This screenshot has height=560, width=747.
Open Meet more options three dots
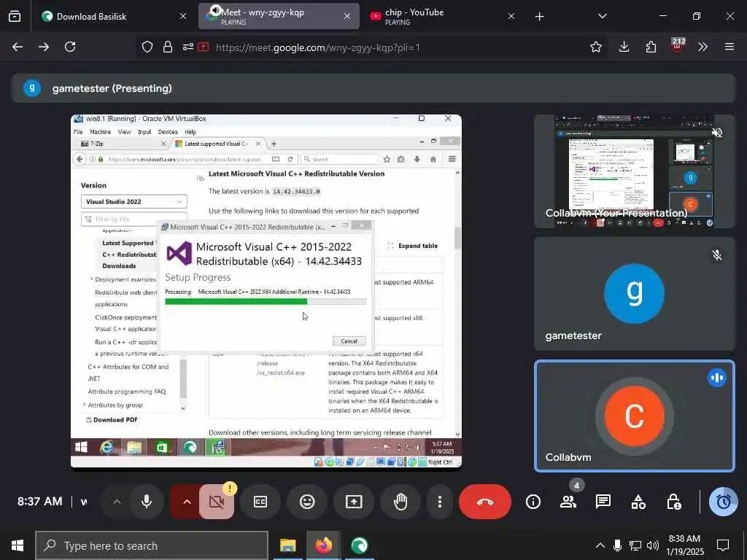pos(440,502)
